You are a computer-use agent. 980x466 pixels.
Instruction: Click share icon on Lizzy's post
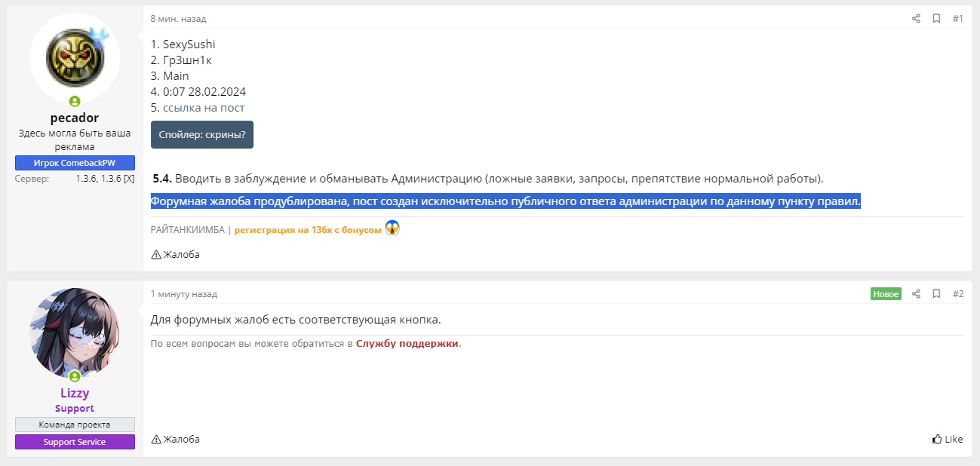pos(916,294)
